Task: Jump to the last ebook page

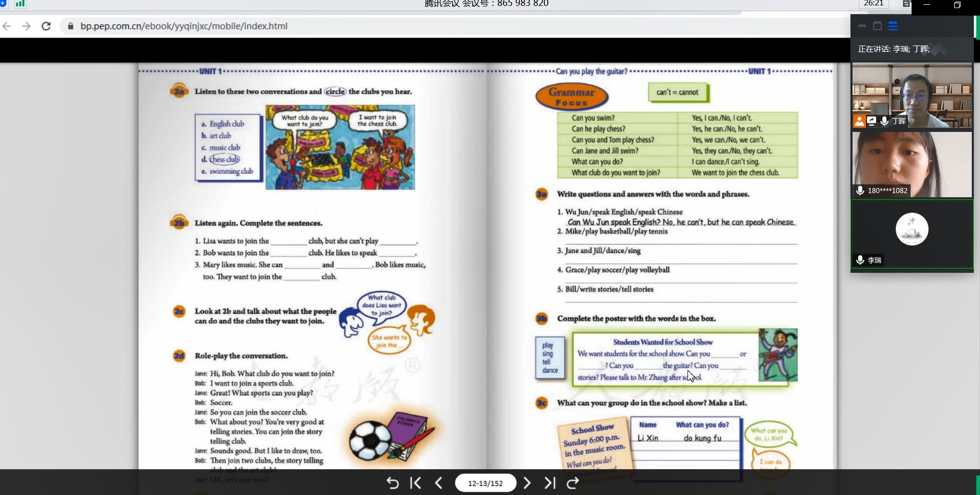Action: [x=550, y=483]
